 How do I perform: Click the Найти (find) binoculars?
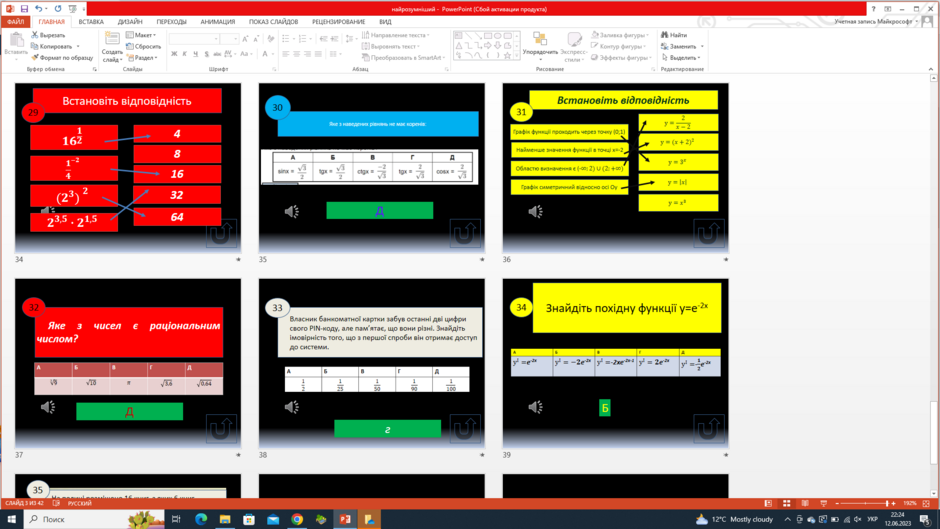pos(674,35)
